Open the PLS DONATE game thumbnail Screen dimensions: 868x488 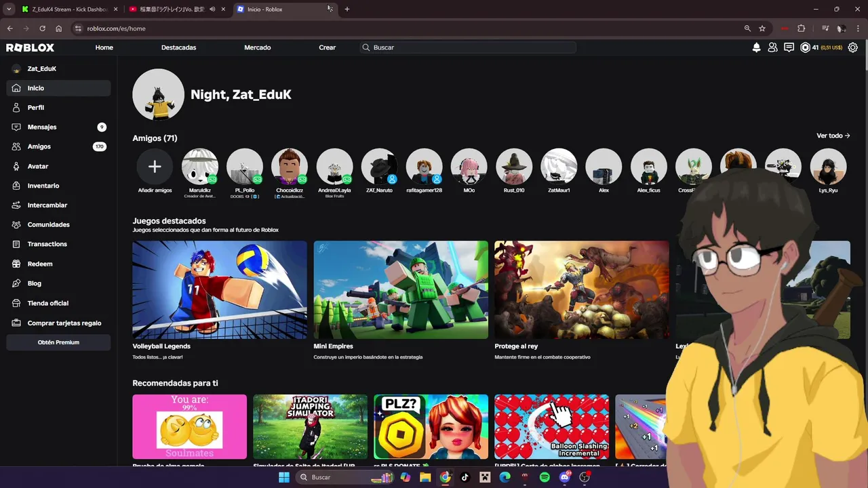point(431,427)
